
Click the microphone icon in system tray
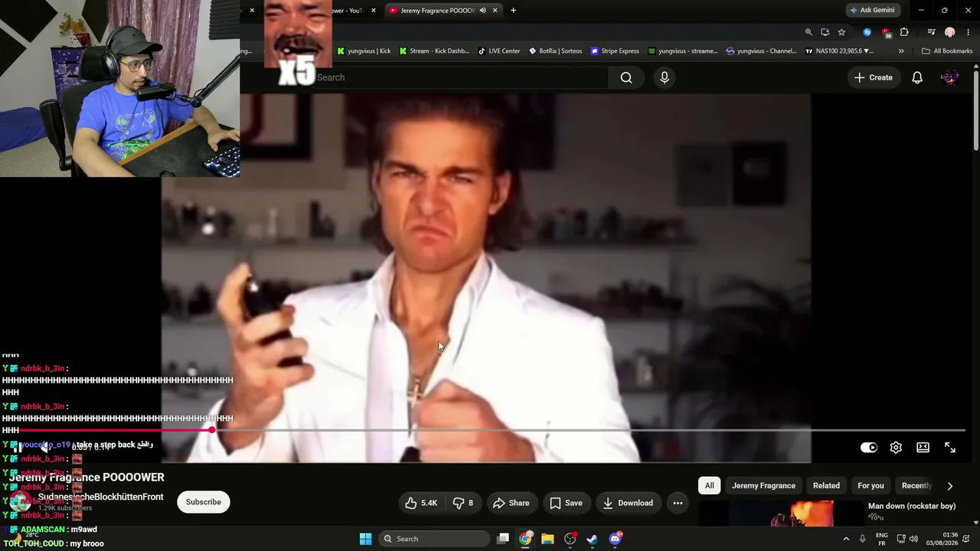[862, 539]
